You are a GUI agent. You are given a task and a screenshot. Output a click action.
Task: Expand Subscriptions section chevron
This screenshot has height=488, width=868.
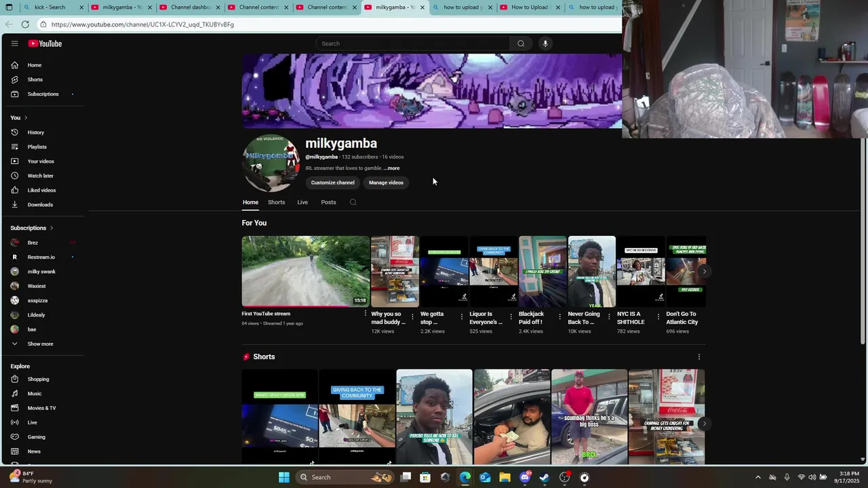pyautogui.click(x=51, y=228)
